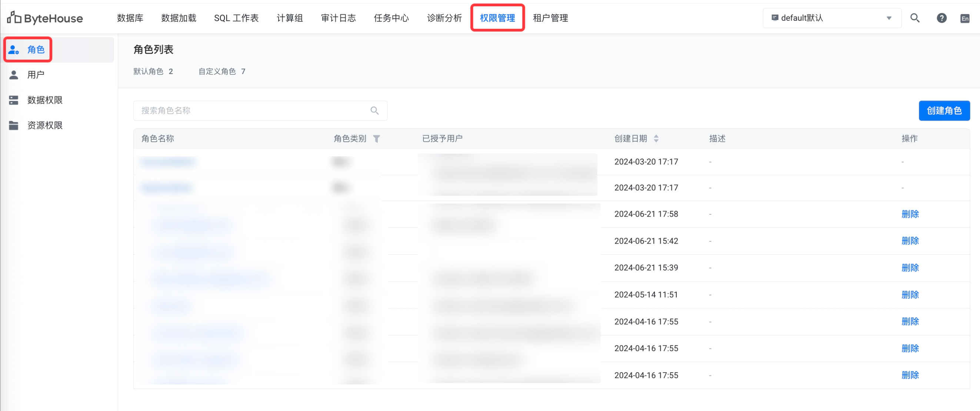Focus the 搜索角色名称 input field
This screenshot has width=980, height=411.
point(251,111)
